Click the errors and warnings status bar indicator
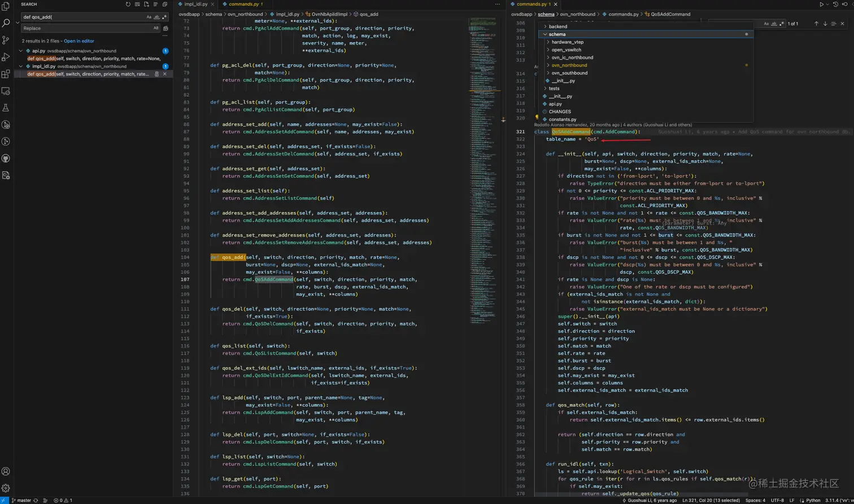 click(x=63, y=501)
